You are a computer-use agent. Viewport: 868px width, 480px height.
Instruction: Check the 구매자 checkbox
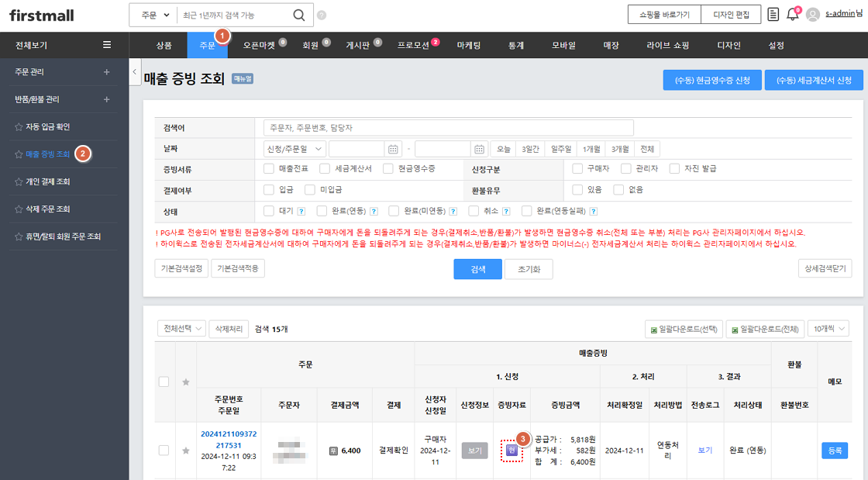[x=577, y=168]
